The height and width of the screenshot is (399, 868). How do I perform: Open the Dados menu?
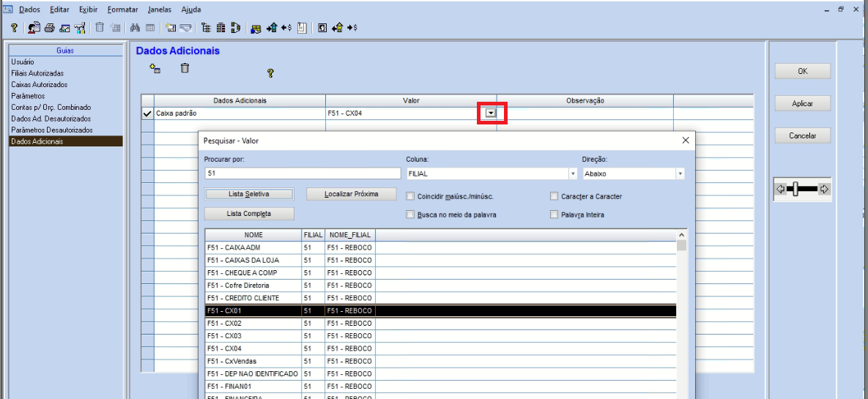(29, 10)
